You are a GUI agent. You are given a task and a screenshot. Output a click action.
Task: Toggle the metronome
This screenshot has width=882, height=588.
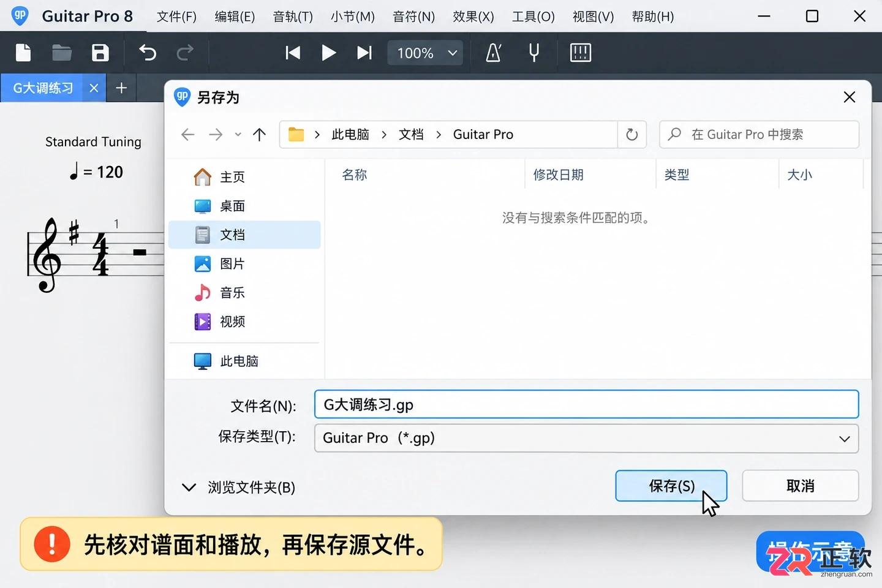pos(494,53)
